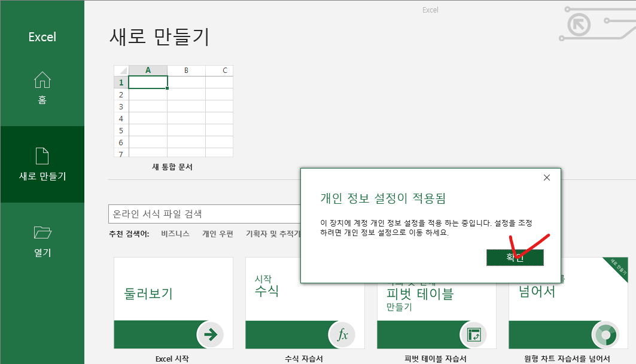Close the privacy settings dialog with X

coord(547,178)
